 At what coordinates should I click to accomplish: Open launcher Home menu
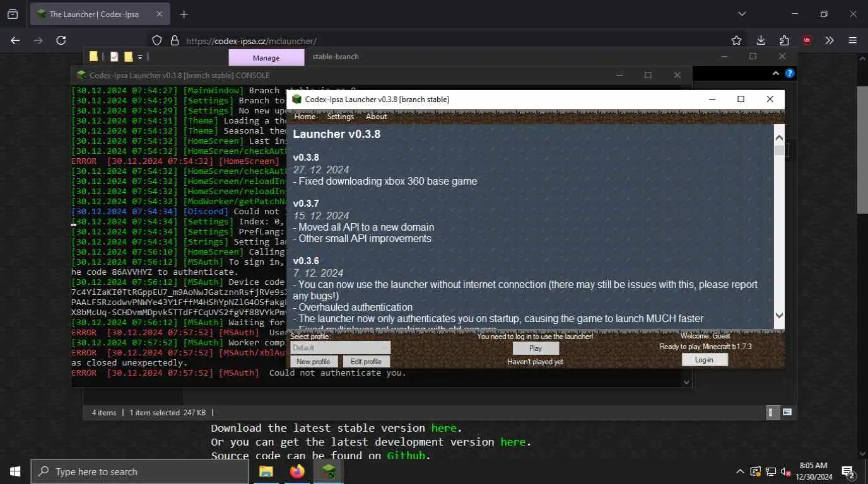[x=305, y=117]
